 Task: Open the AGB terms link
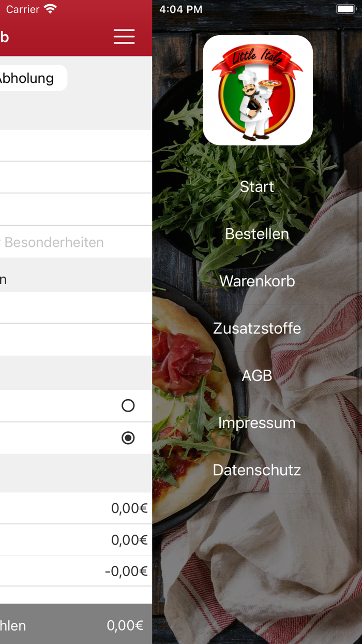(257, 375)
